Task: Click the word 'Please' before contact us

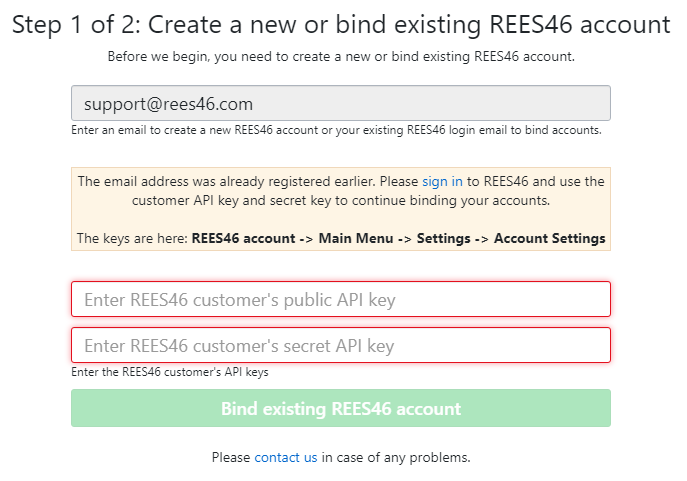Action: [x=230, y=457]
